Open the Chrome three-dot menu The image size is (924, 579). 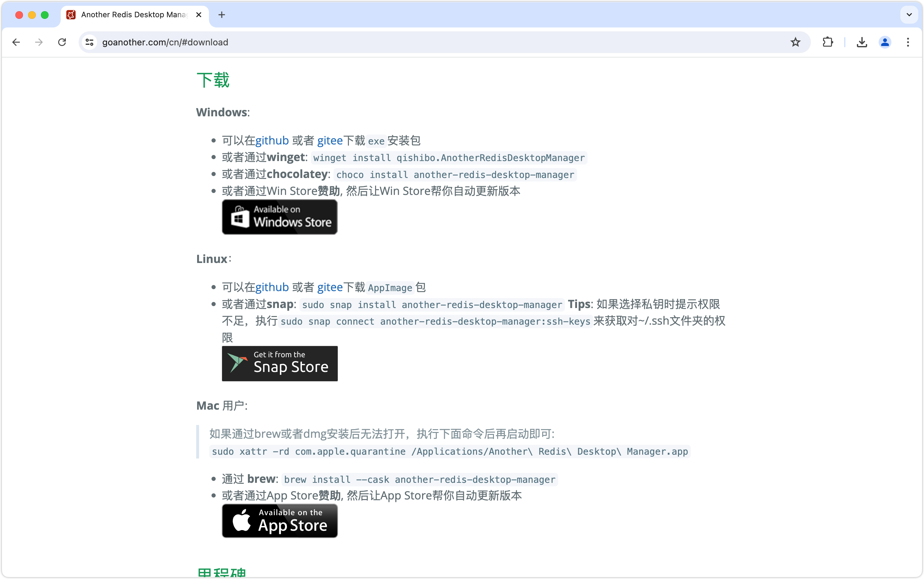pos(907,42)
